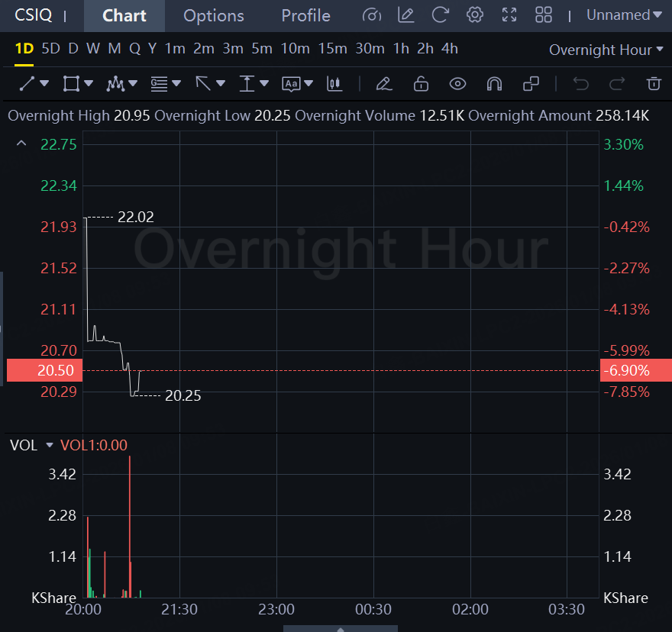Undo the last drawing action
Viewport: 672px width, 632px height.
click(x=580, y=83)
